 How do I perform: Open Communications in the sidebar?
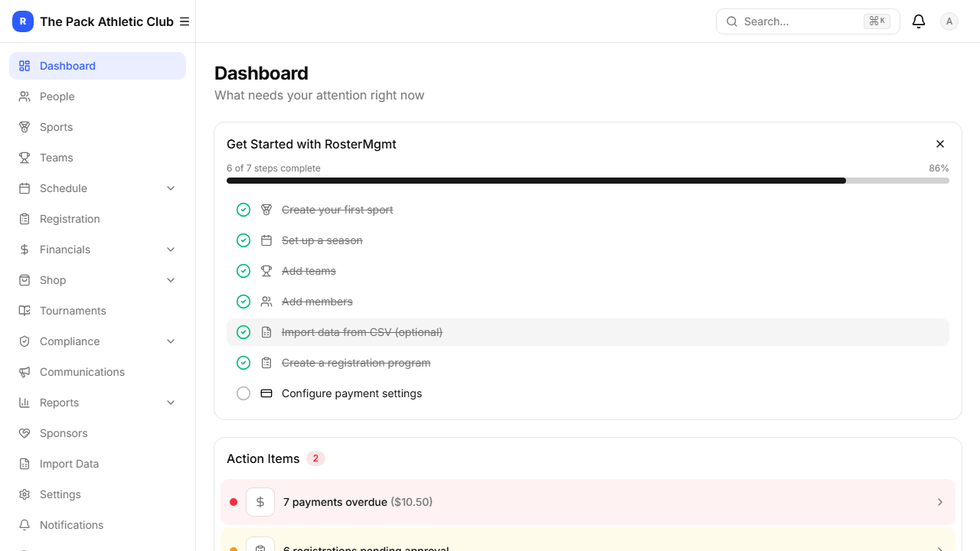click(97, 372)
